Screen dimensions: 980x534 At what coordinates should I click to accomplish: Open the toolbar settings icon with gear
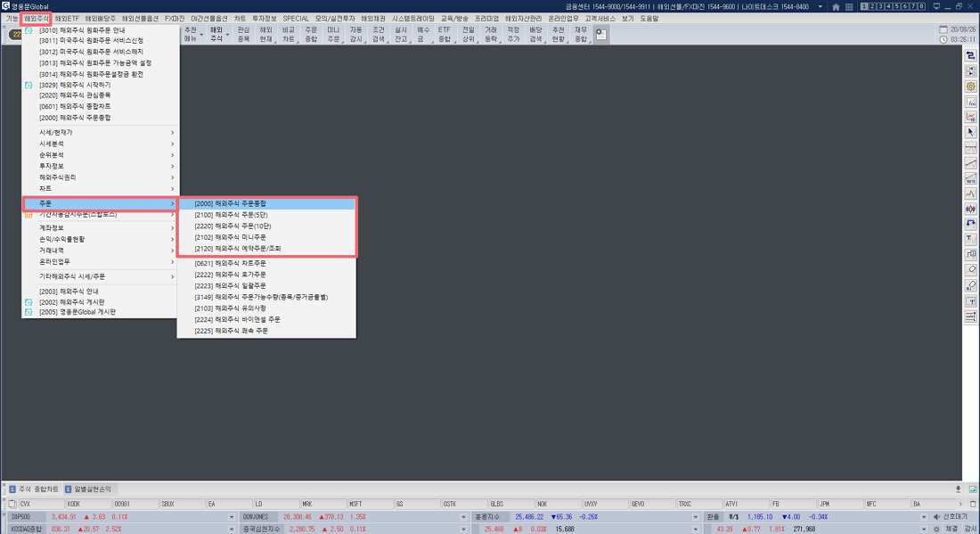point(600,35)
